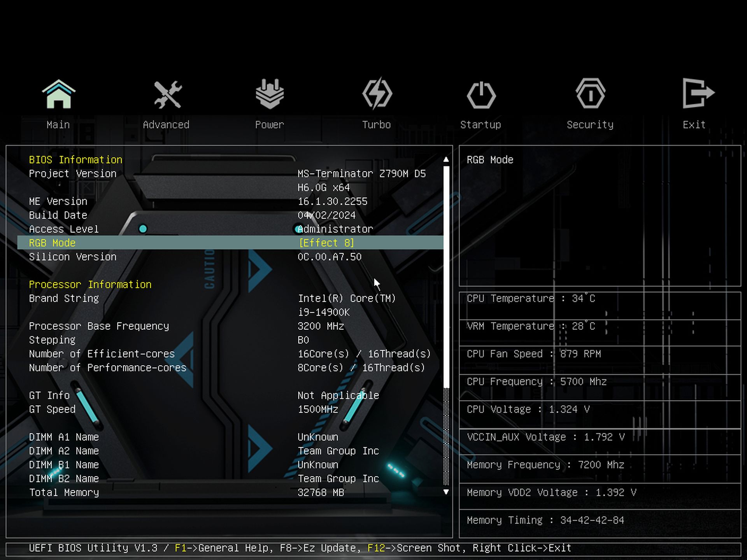Open the RGB Mode [Effect 8] dropdown
The height and width of the screenshot is (560, 747).
pos(326,243)
